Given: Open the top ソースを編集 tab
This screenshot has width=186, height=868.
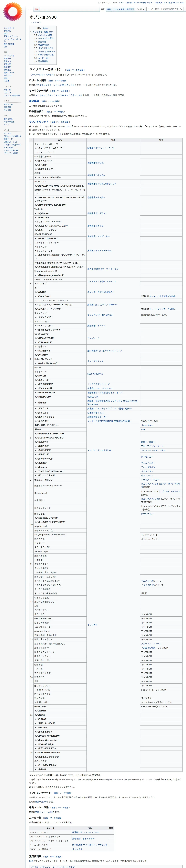Looking at the screenshot, I should tap(118, 9).
